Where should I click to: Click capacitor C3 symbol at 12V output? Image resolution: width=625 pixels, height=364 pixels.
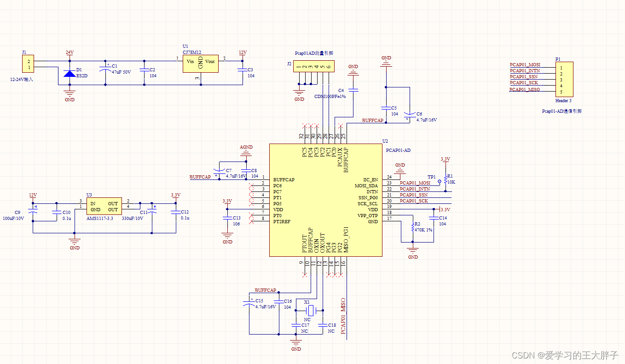click(242, 69)
